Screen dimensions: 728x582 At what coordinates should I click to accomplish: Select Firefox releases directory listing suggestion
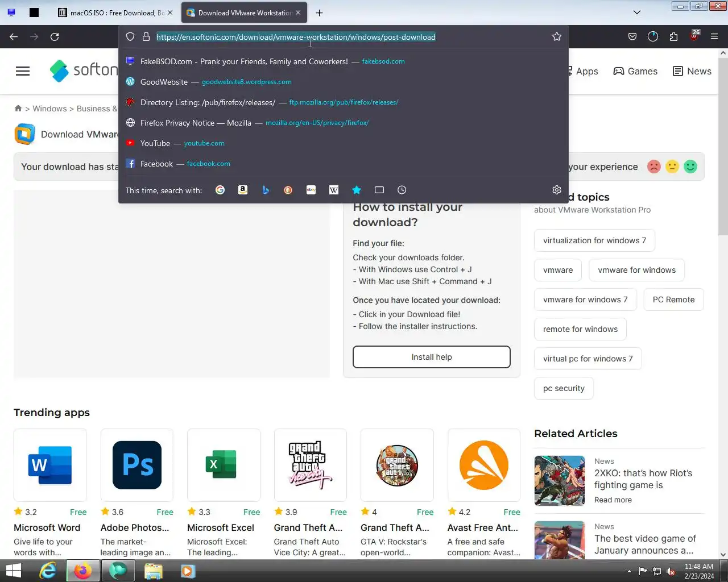point(344,102)
